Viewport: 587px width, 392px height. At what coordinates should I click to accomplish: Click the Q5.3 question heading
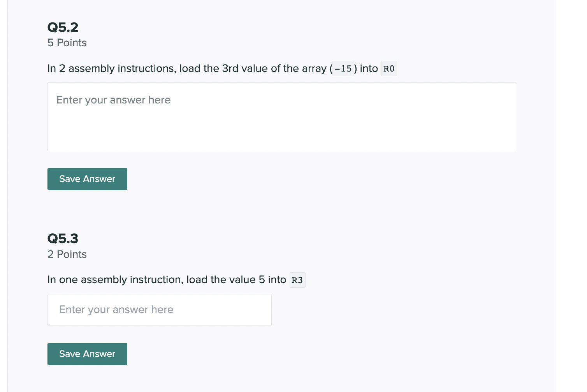click(x=63, y=238)
